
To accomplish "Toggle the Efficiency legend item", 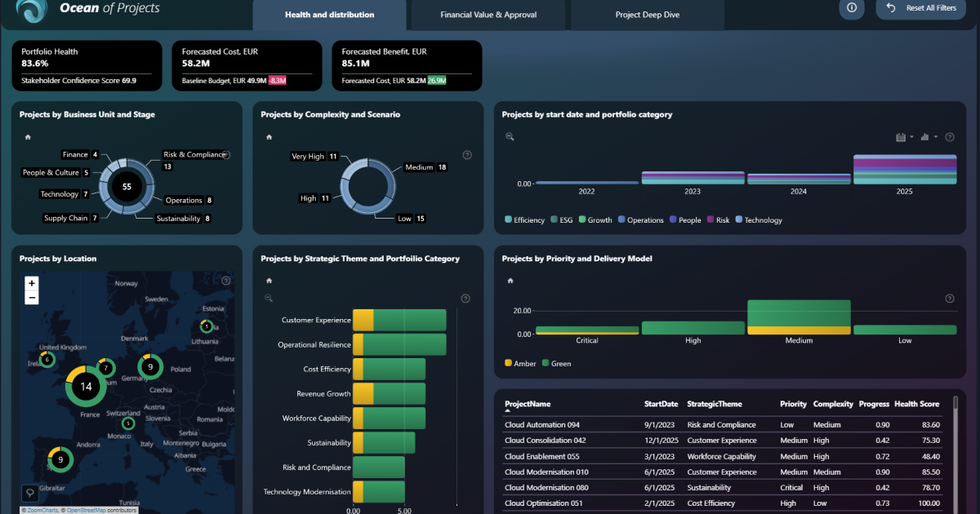I will [x=525, y=220].
